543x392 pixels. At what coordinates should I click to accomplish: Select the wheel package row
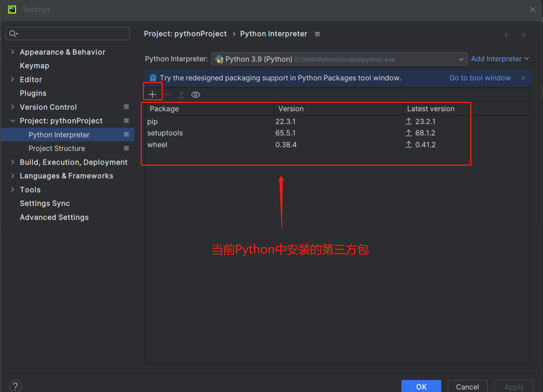point(338,145)
